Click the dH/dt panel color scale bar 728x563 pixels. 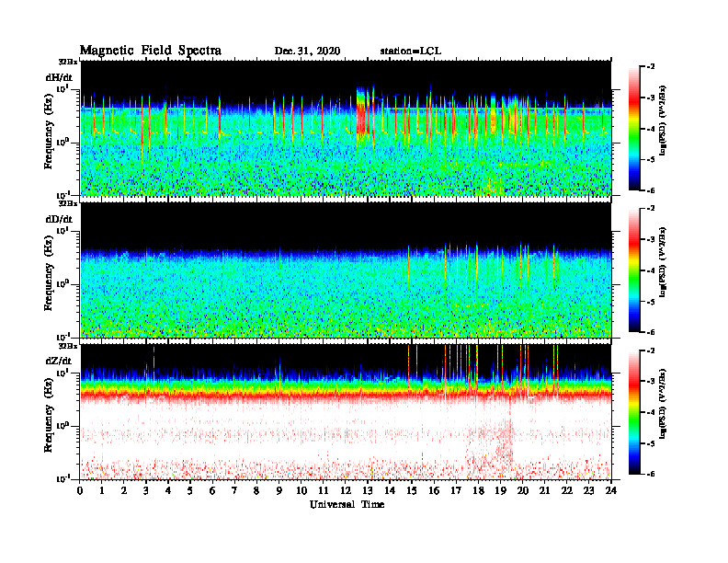coord(634,129)
